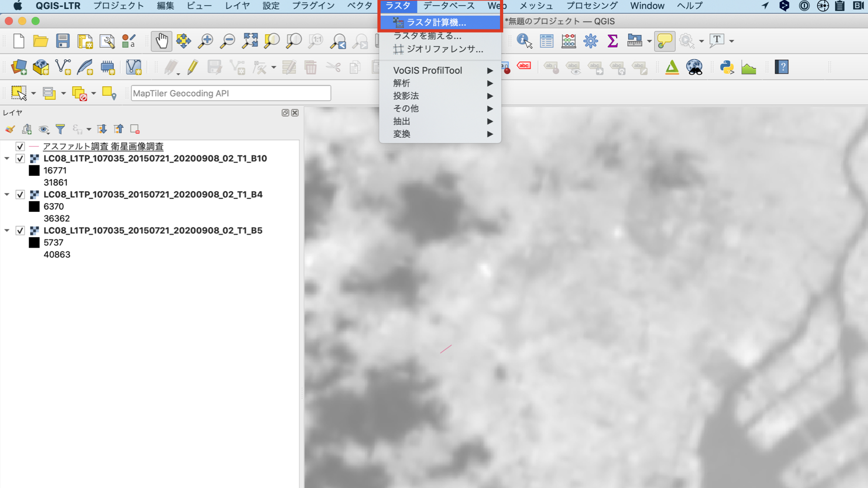Select the Zoom In magnifier tool
Viewport: 868px width, 488px height.
tap(206, 41)
